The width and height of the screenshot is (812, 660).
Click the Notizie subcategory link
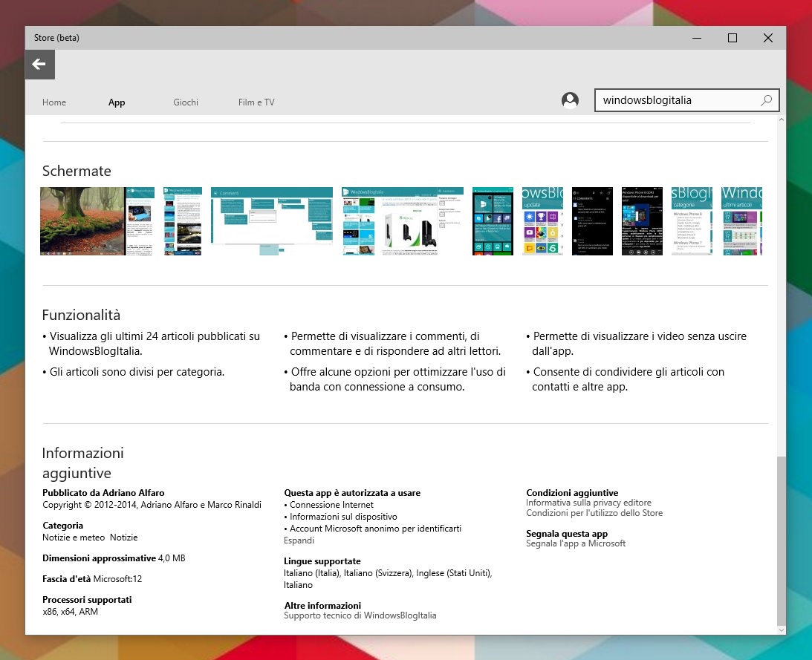point(124,538)
